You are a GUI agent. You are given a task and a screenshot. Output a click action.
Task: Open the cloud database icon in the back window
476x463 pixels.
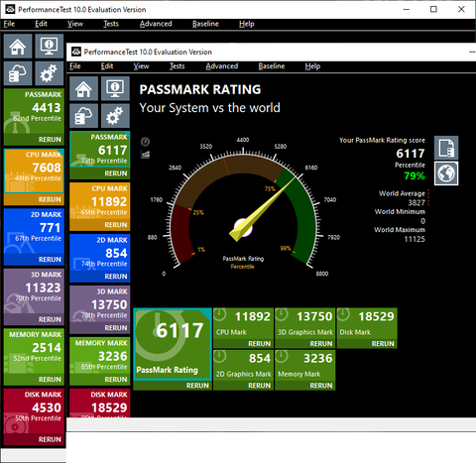(x=18, y=73)
